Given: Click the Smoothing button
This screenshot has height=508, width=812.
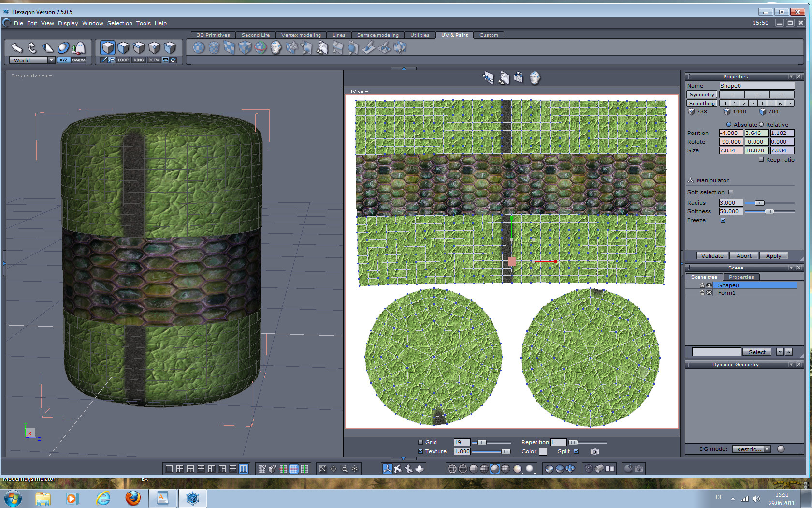Looking at the screenshot, I should coord(701,103).
